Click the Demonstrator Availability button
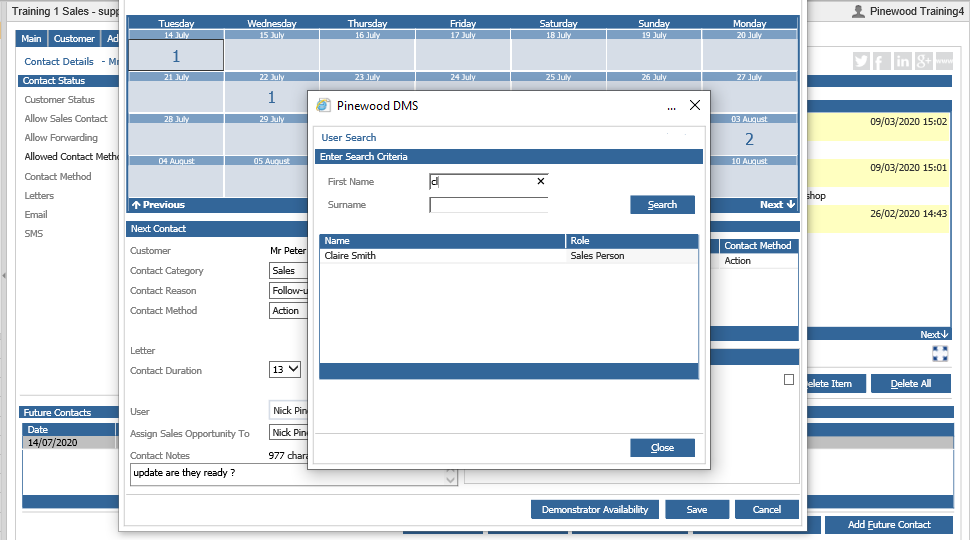This screenshot has height=540, width=970. pyautogui.click(x=594, y=510)
